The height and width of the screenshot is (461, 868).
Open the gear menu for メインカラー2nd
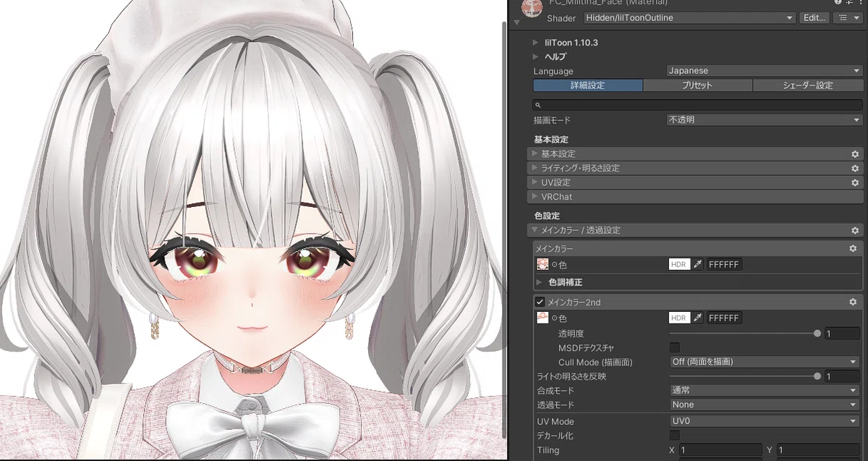pyautogui.click(x=853, y=302)
